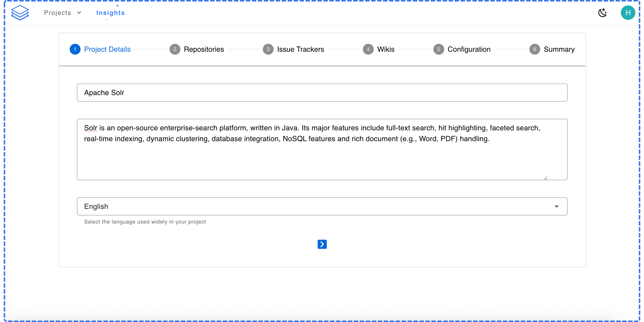Click step 6 circle for Summary
Viewport: 644px width, 322px height.
click(x=534, y=49)
